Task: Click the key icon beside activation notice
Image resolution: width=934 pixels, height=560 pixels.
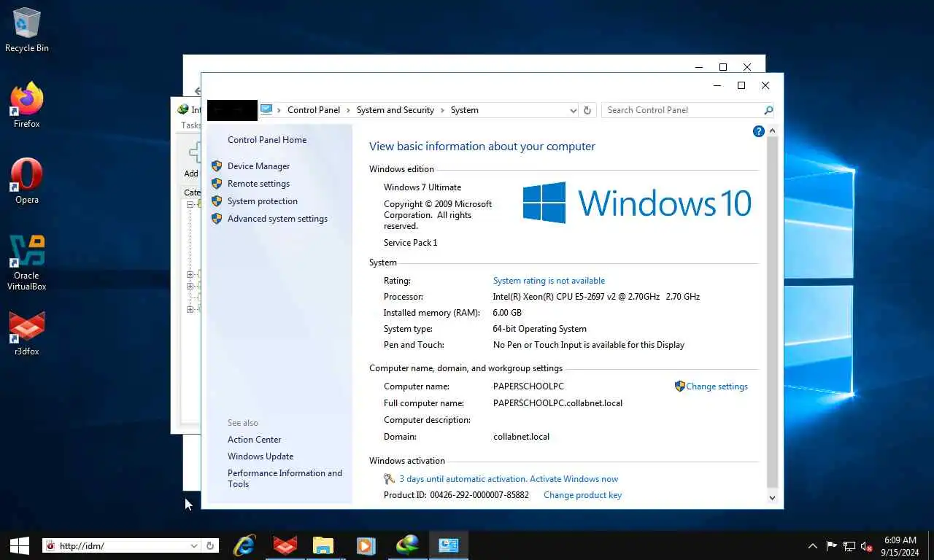Action: point(390,479)
